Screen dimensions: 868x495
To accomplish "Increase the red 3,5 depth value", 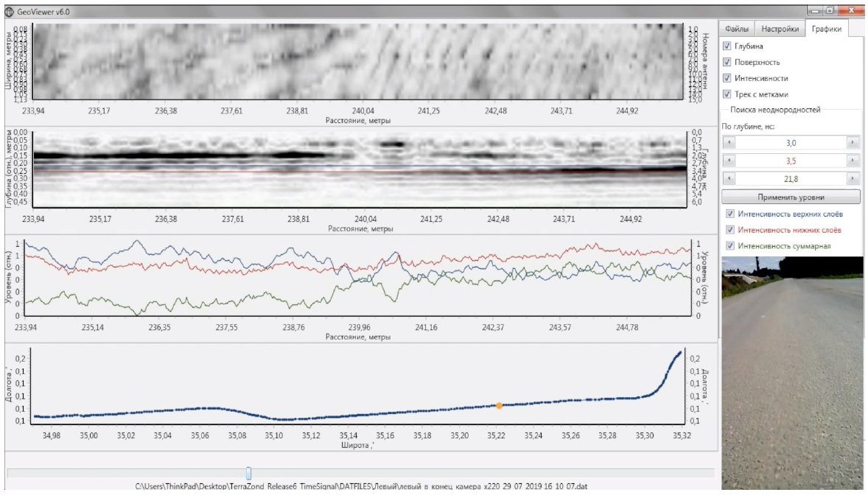I will pos(853,161).
